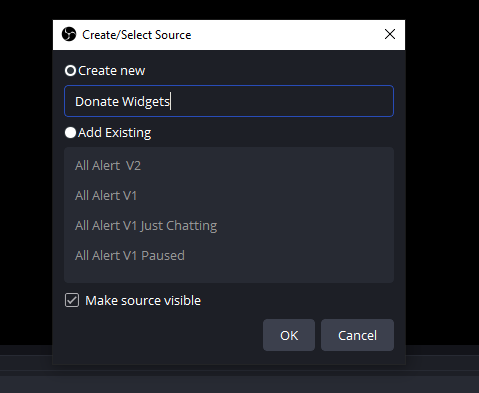Choose All Alert V1 Just Chatting
Screen dimensions: 479x393
click(x=229, y=226)
